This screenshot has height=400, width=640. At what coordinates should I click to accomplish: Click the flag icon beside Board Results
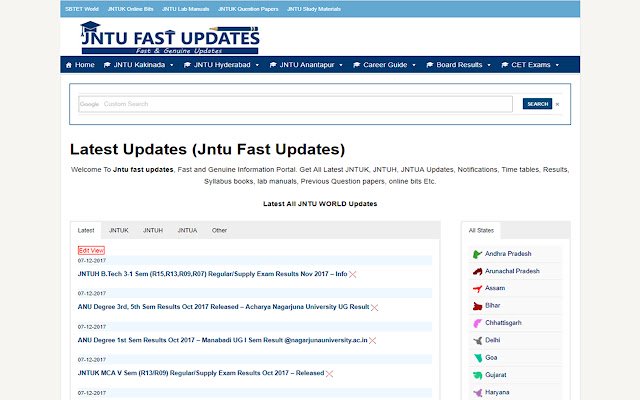[429, 65]
